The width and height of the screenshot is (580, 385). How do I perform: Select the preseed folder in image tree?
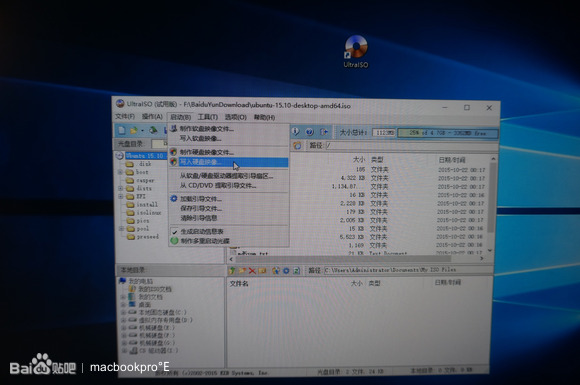pyautogui.click(x=148, y=237)
